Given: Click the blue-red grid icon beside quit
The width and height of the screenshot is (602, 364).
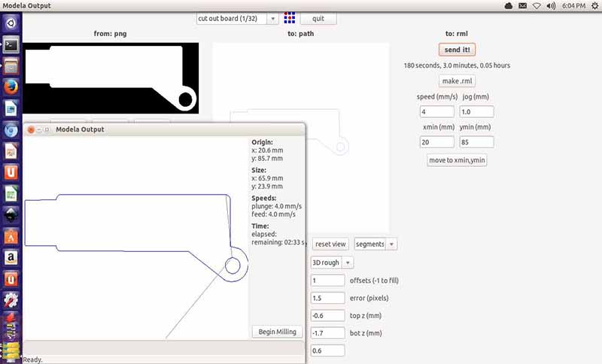Looking at the screenshot, I should 290,17.
